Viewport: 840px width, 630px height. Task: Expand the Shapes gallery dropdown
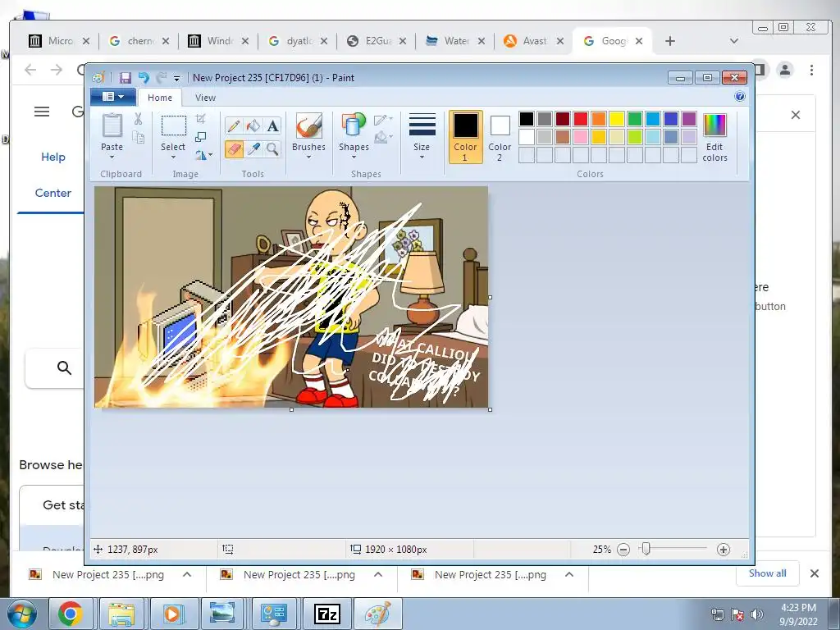[x=354, y=157]
